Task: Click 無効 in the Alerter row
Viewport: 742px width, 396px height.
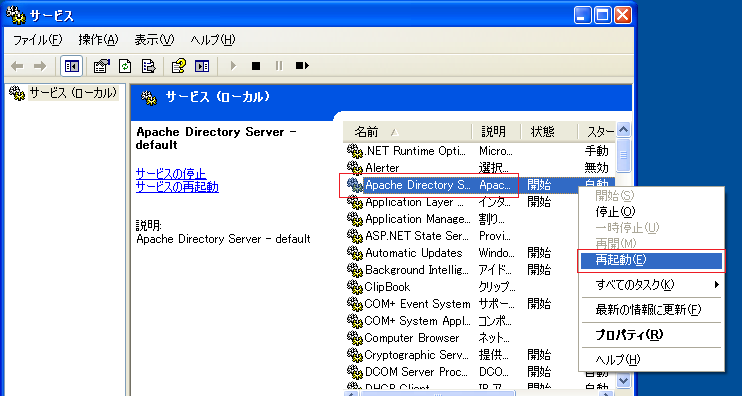Action: click(x=596, y=167)
